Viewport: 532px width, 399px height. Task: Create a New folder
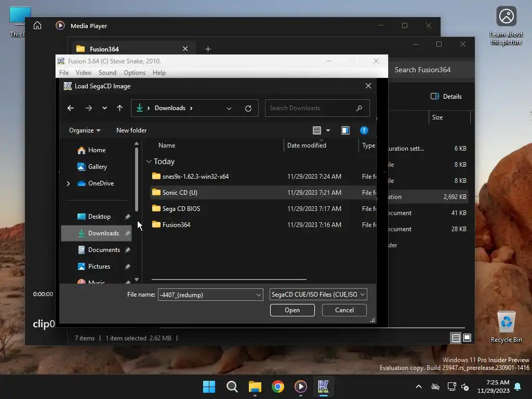(x=131, y=130)
